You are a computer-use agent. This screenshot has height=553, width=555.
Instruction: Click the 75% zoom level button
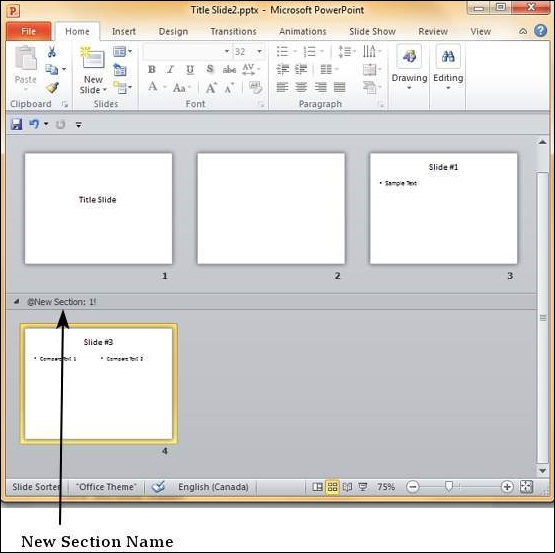(x=386, y=487)
